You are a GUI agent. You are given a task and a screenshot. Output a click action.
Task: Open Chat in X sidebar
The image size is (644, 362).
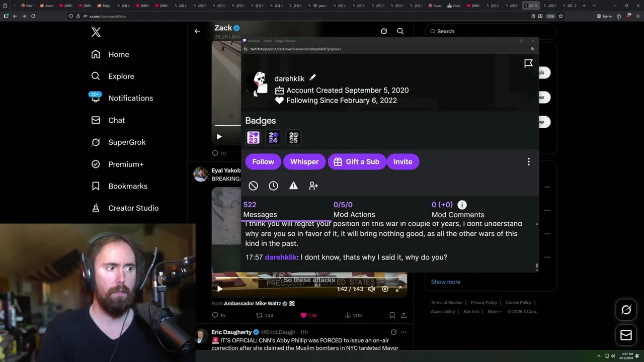(108, 120)
